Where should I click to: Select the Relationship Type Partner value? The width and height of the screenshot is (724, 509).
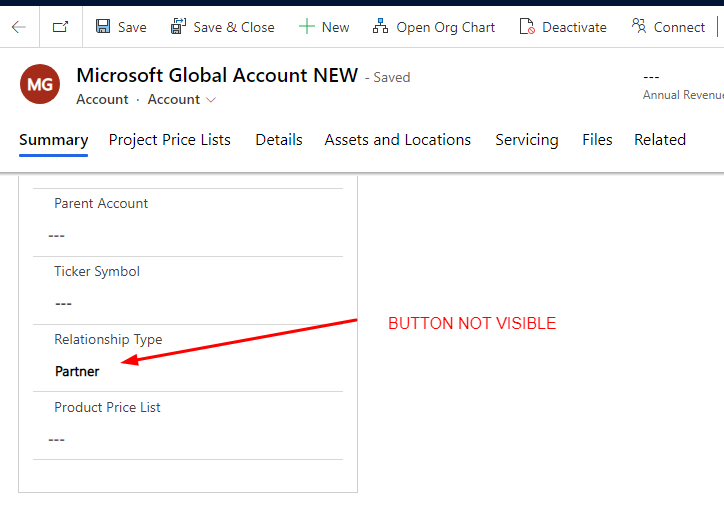point(77,371)
